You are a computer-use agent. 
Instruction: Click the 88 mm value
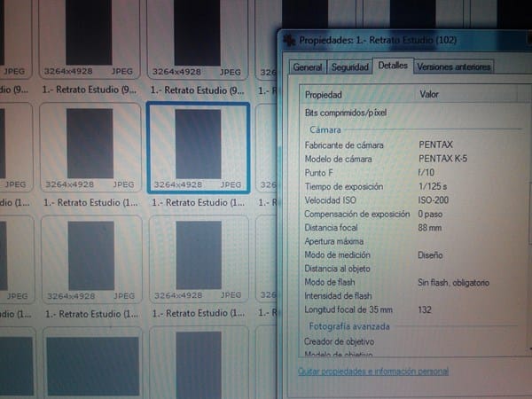point(430,227)
